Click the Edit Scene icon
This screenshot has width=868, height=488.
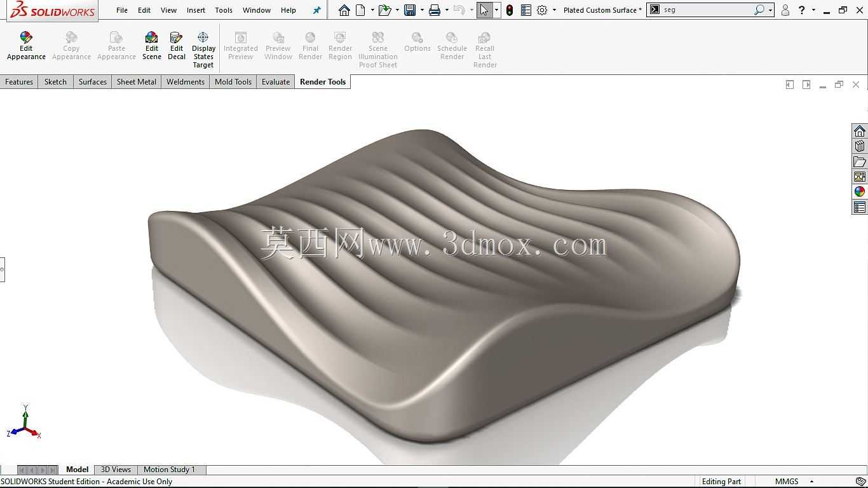tap(152, 46)
